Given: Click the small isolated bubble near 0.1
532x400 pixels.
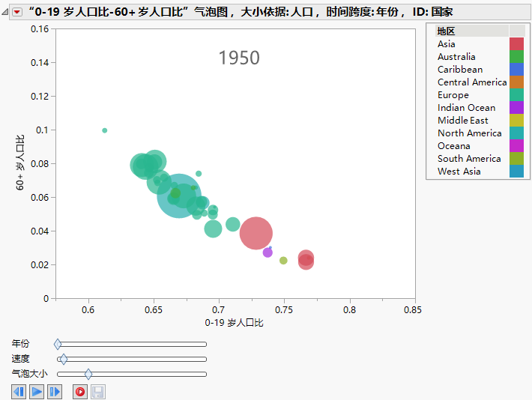Looking at the screenshot, I should (104, 130).
